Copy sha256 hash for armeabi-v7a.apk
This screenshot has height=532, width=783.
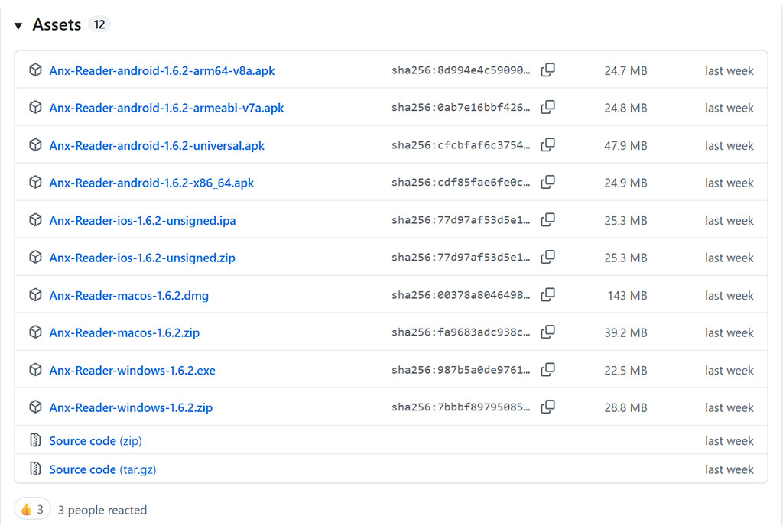(x=547, y=107)
